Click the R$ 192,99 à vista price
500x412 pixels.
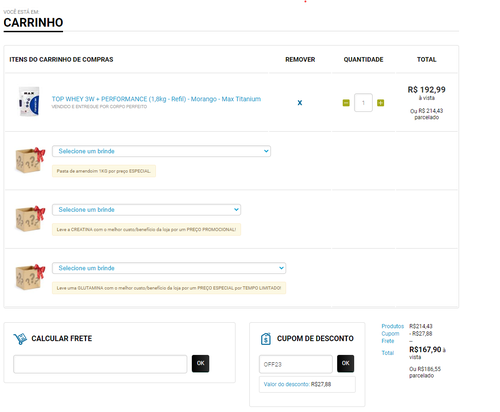pos(426,93)
